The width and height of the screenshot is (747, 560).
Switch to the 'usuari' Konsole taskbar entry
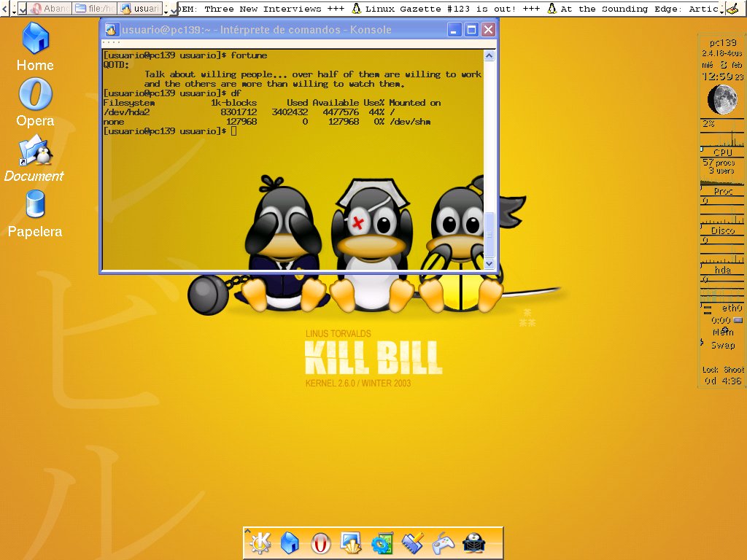coord(140,8)
